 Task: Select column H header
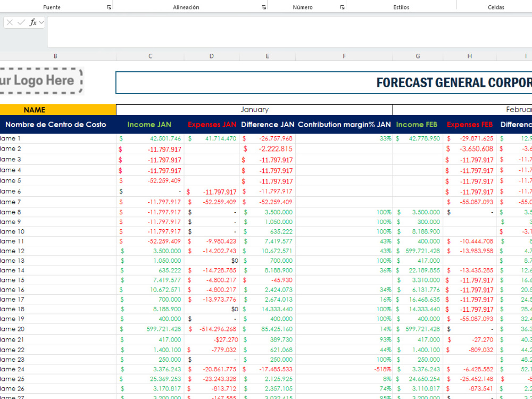coord(470,56)
